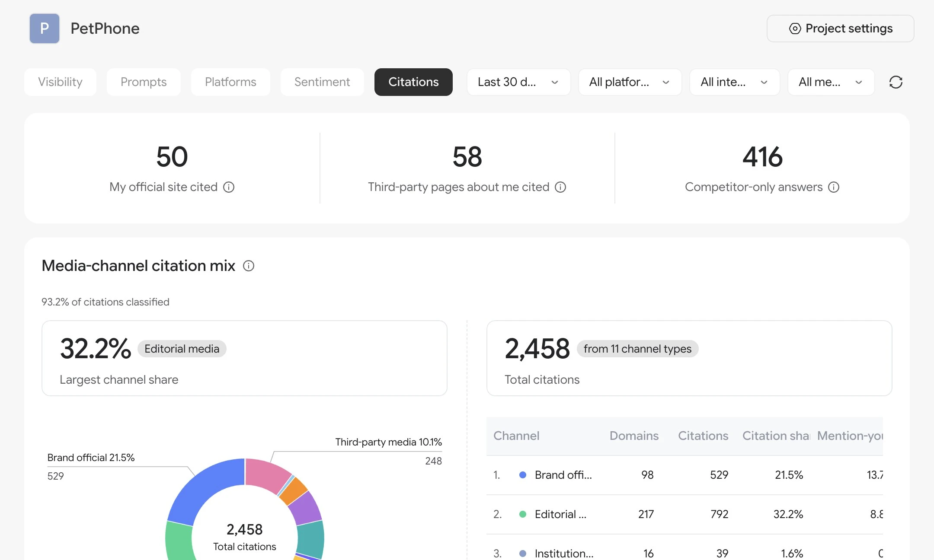Open Project settings
934x560 pixels.
click(840, 29)
